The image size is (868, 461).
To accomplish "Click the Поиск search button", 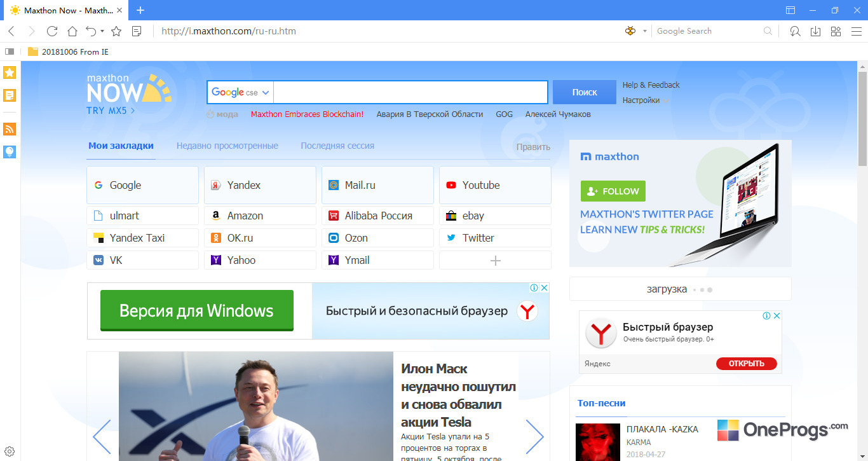I will coord(585,92).
